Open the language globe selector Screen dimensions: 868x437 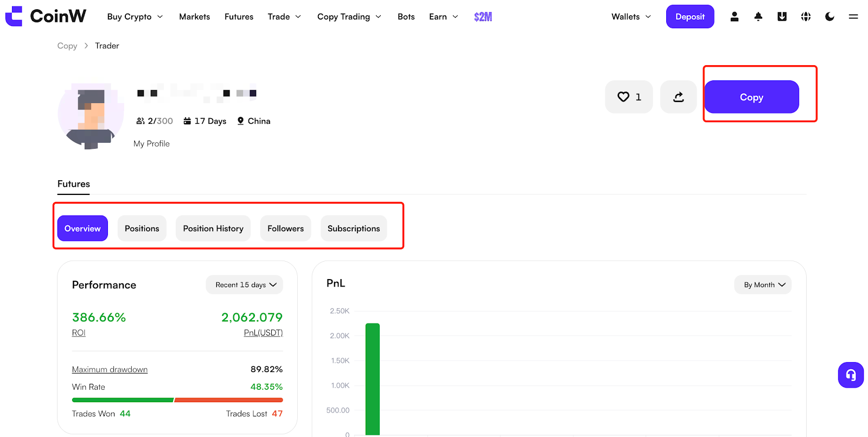click(x=806, y=17)
